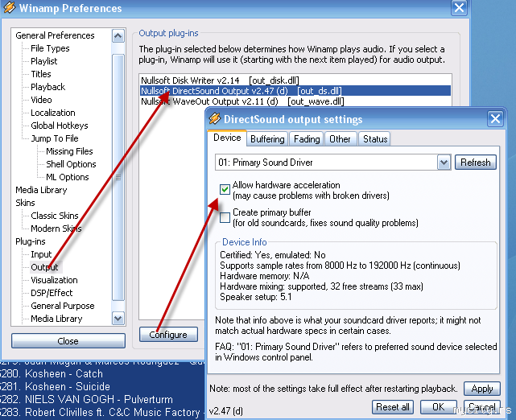The image size is (516, 420).
Task: Select Global Hotkeys tree item
Action: pos(60,126)
